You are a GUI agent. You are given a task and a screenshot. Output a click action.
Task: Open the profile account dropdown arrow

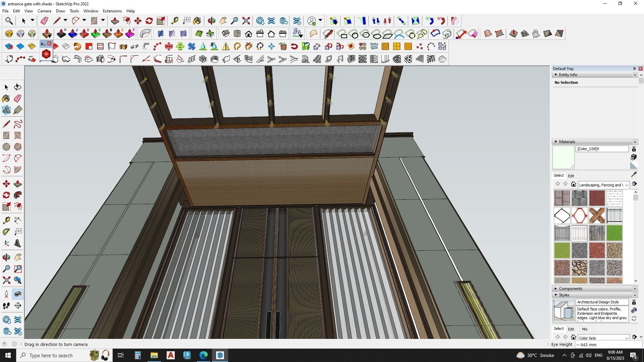coord(320,21)
